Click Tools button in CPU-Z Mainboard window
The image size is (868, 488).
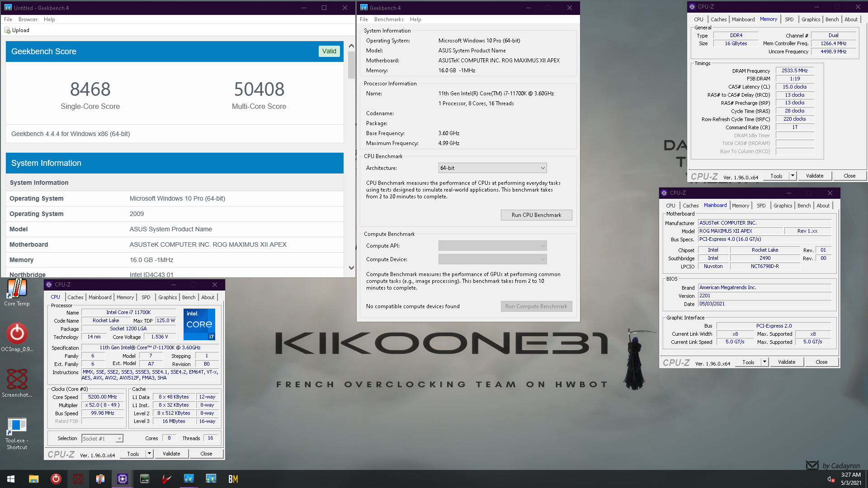tap(748, 362)
